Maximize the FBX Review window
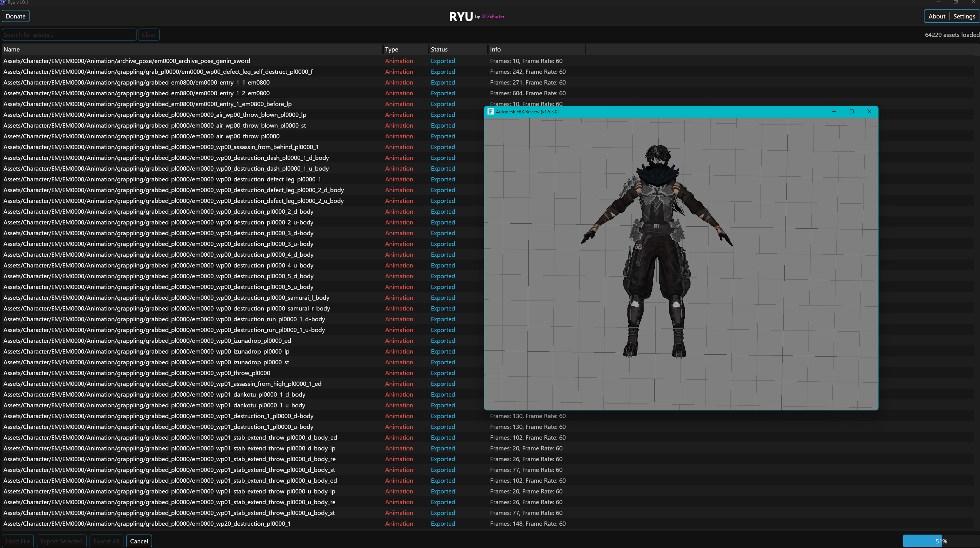This screenshot has width=980, height=548. click(852, 111)
